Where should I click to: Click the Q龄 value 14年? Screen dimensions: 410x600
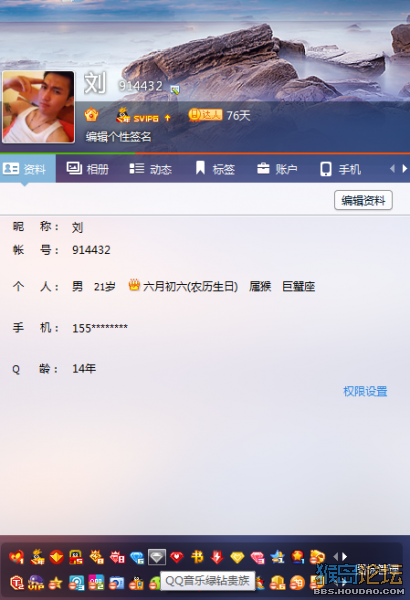84,368
